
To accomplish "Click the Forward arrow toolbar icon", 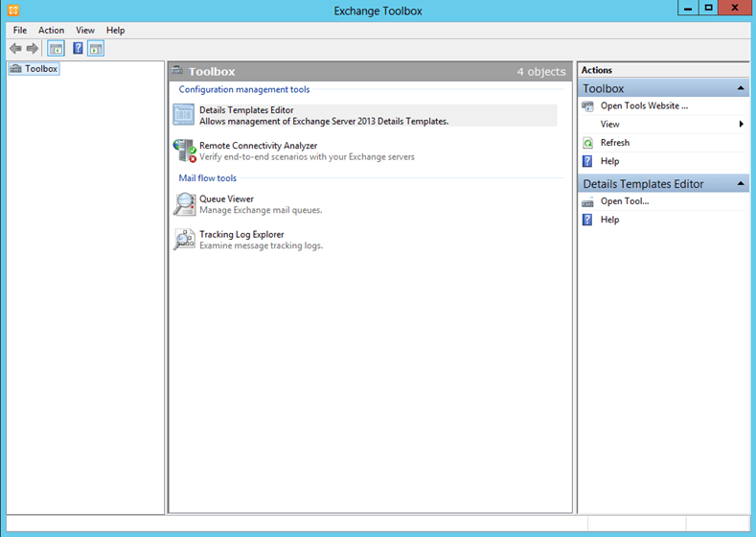I will tap(33, 48).
